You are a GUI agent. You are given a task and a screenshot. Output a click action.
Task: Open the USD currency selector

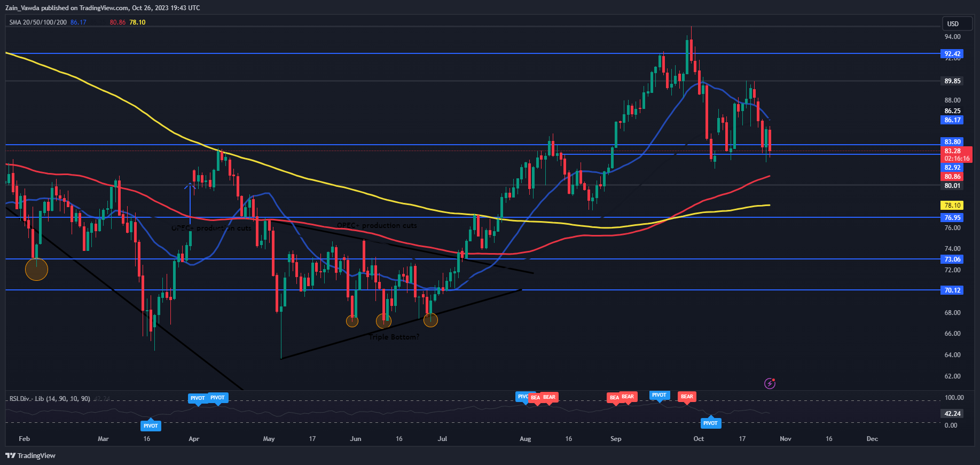pyautogui.click(x=953, y=23)
